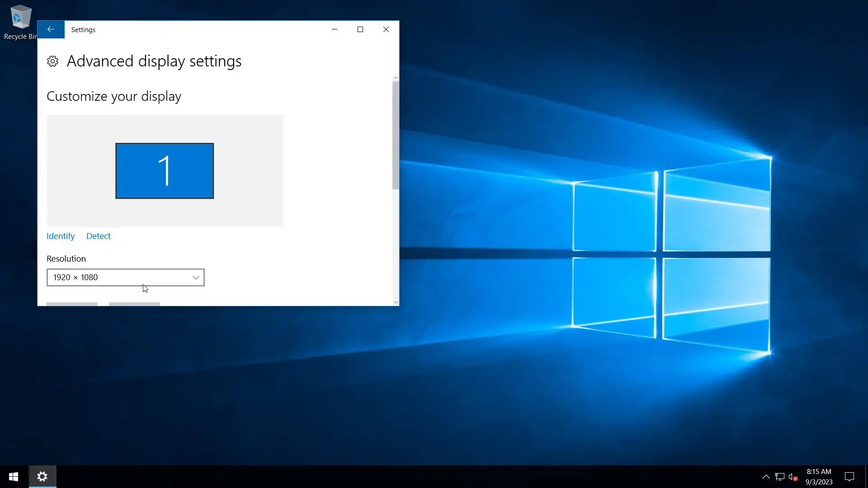Open the Windows Start menu

pos(14,477)
